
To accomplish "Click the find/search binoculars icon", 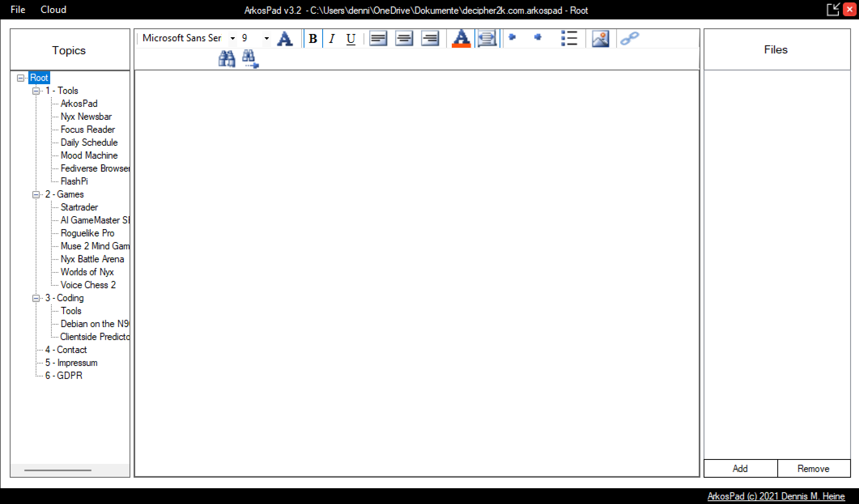I will pos(227,57).
